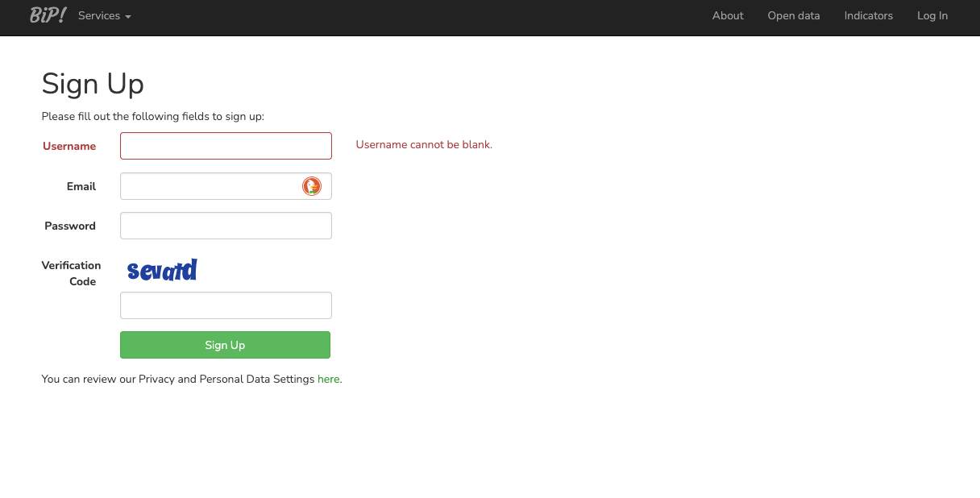Select the Password input box

(226, 226)
